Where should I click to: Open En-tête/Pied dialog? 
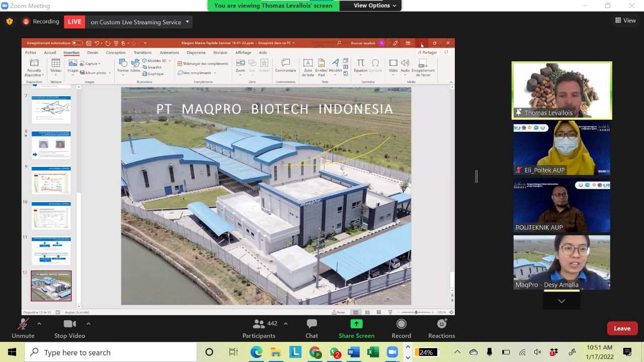(x=321, y=67)
